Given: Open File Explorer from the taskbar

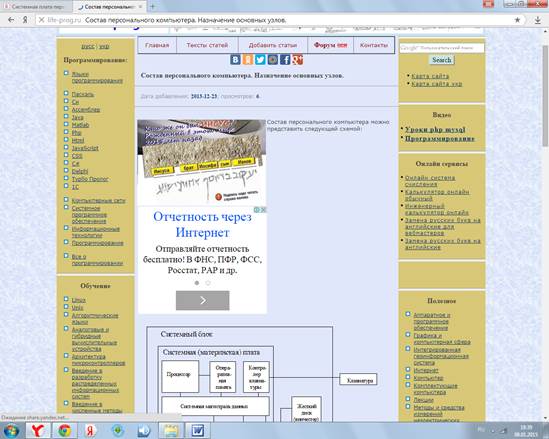Looking at the screenshot, I should [x=171, y=431].
